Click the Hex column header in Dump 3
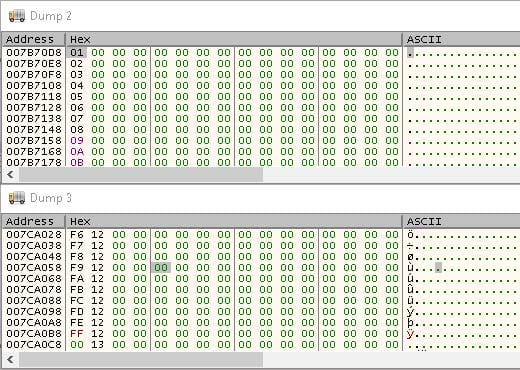This screenshot has width=520, height=370. click(x=233, y=221)
